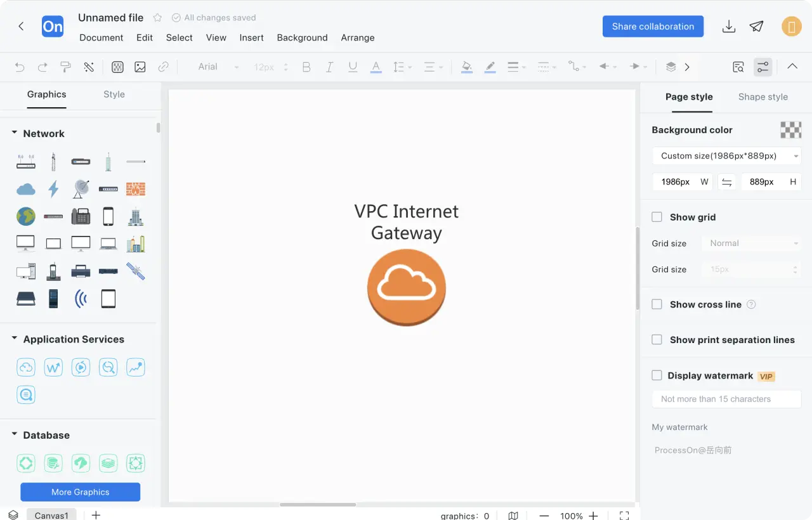Screen dimensions: 812x520
Task: Enable the Show grid checkbox
Action: (x=657, y=217)
